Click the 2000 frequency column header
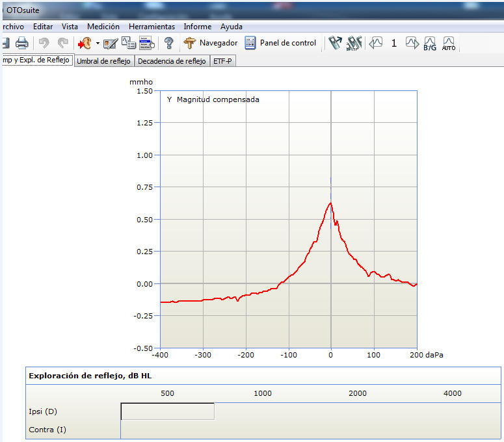 pos(358,393)
